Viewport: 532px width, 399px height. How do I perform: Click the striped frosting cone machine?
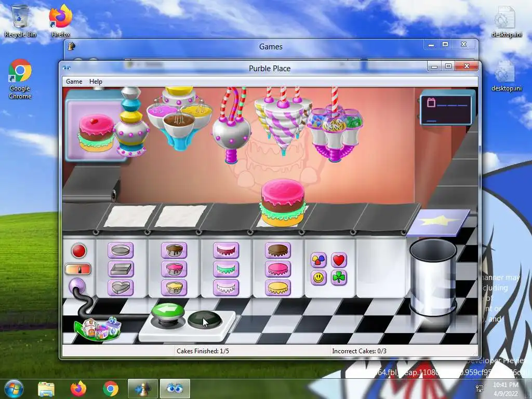(283, 121)
